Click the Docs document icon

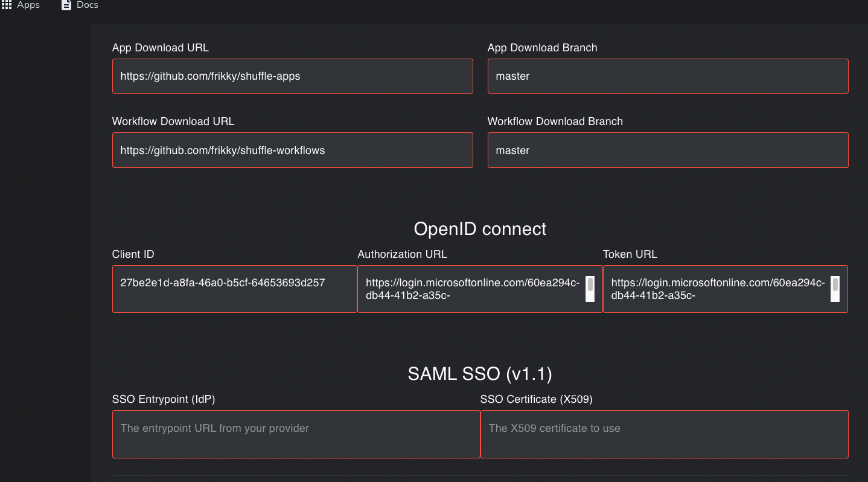click(66, 5)
